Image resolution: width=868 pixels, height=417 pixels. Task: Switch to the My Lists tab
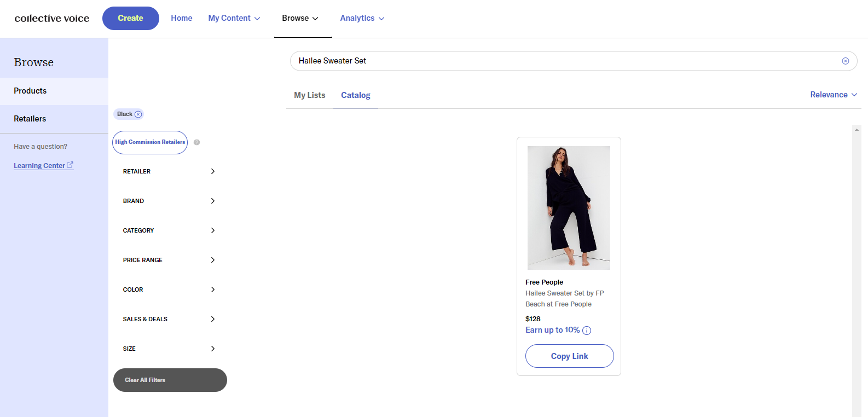(x=310, y=95)
